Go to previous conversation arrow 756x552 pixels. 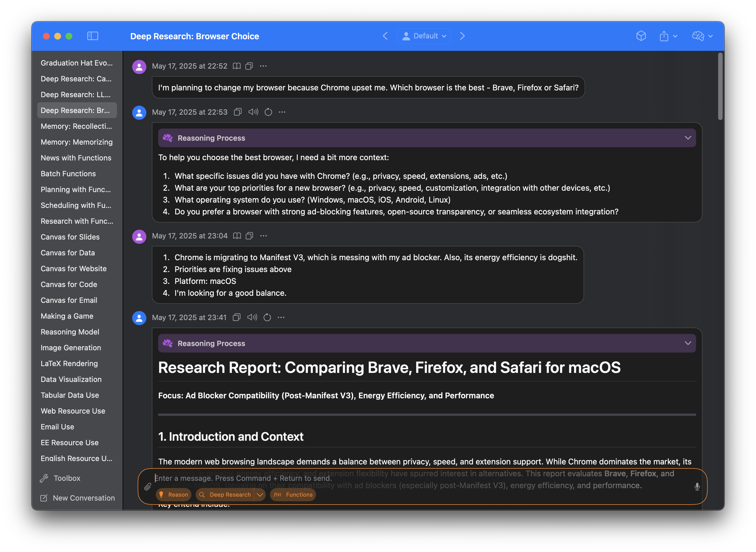click(x=385, y=36)
